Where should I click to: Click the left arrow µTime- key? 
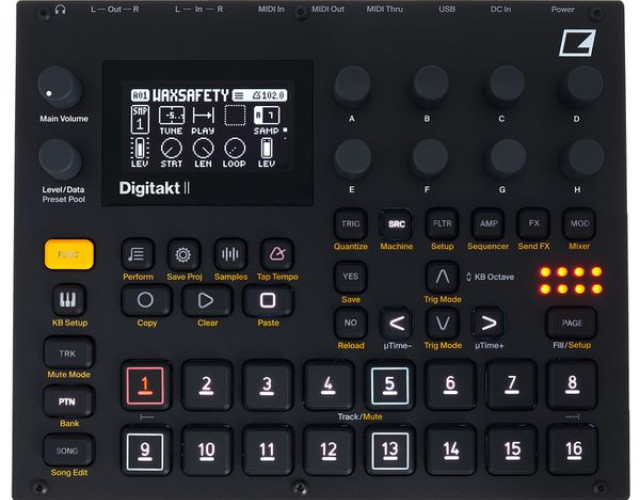point(396,323)
